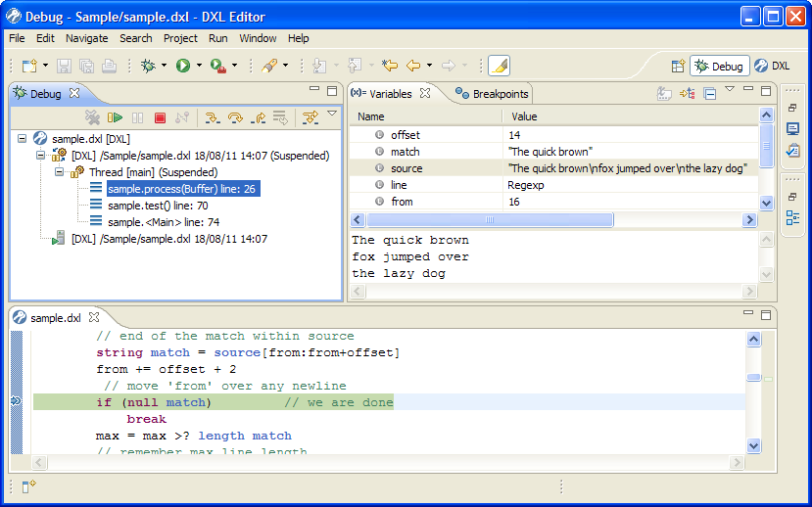812x507 pixels.
Task: Select stack frame sample.test() line: 70
Action: point(158,206)
